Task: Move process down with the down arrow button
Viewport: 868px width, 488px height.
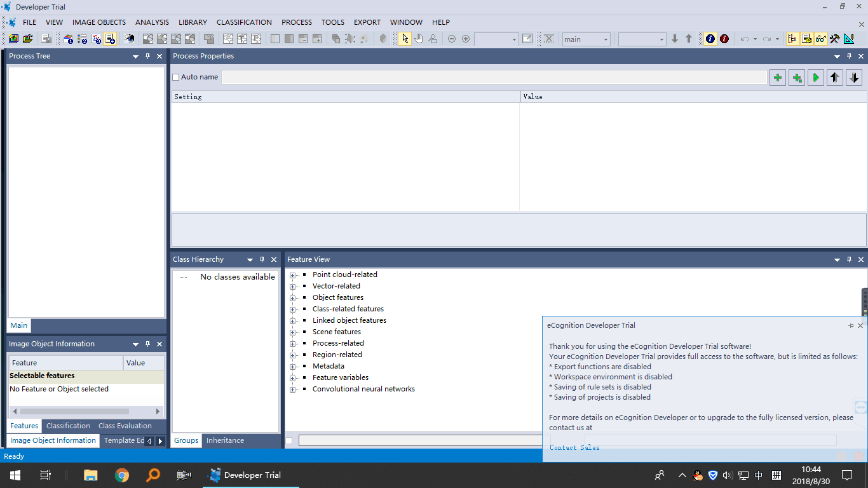Action: [x=854, y=78]
